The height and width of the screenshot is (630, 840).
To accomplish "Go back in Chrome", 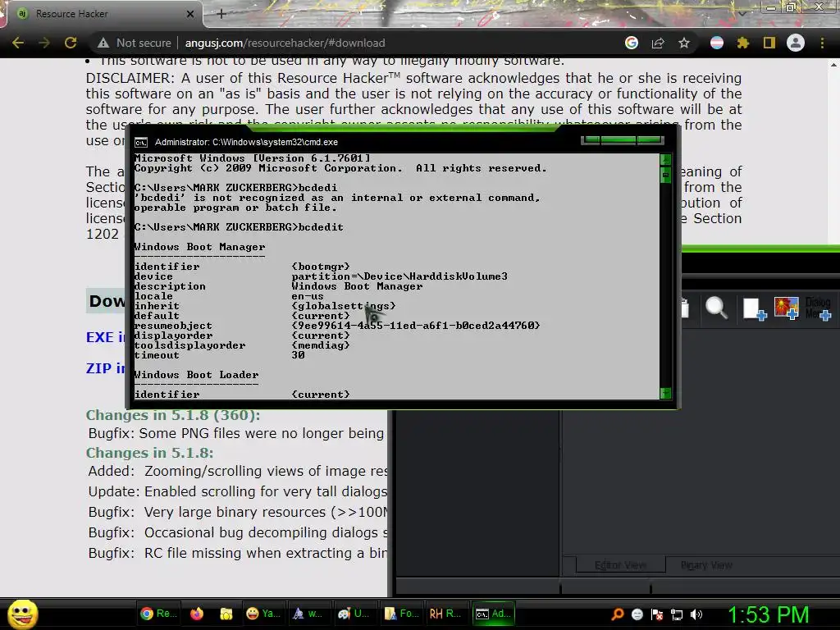I will pyautogui.click(x=18, y=43).
